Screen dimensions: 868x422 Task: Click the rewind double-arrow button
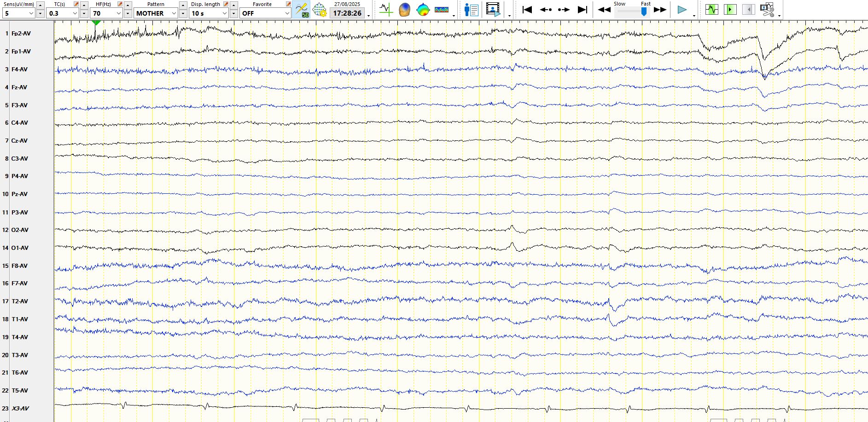point(604,10)
